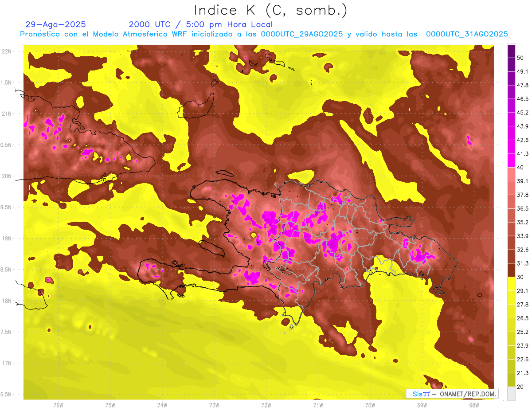Select the '2000 UTC / 5:00 pm Hora Local' text
The image size is (532, 411).
(200, 24)
